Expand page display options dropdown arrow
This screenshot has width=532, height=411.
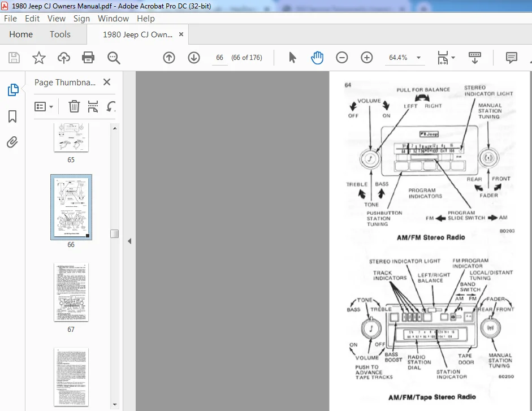(x=453, y=58)
